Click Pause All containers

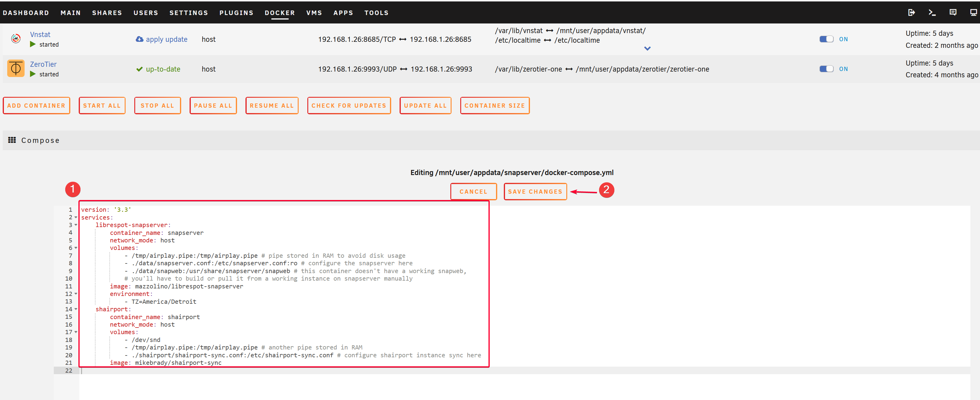tap(213, 106)
